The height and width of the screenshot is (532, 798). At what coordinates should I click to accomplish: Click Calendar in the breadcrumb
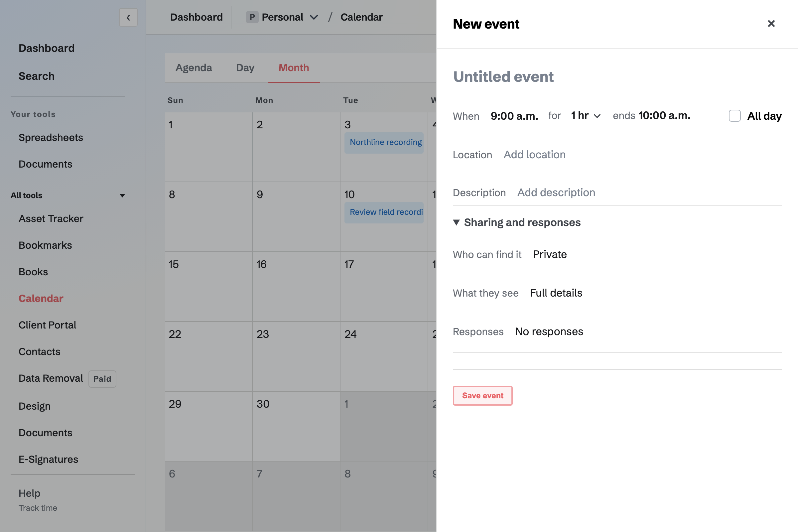click(x=361, y=17)
